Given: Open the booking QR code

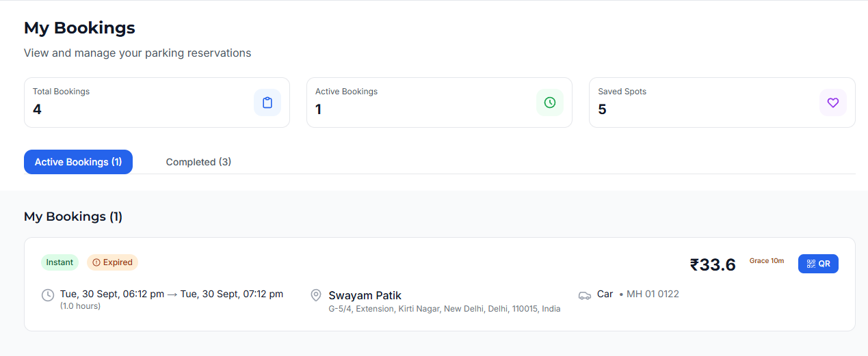Looking at the screenshot, I should pyautogui.click(x=818, y=264).
